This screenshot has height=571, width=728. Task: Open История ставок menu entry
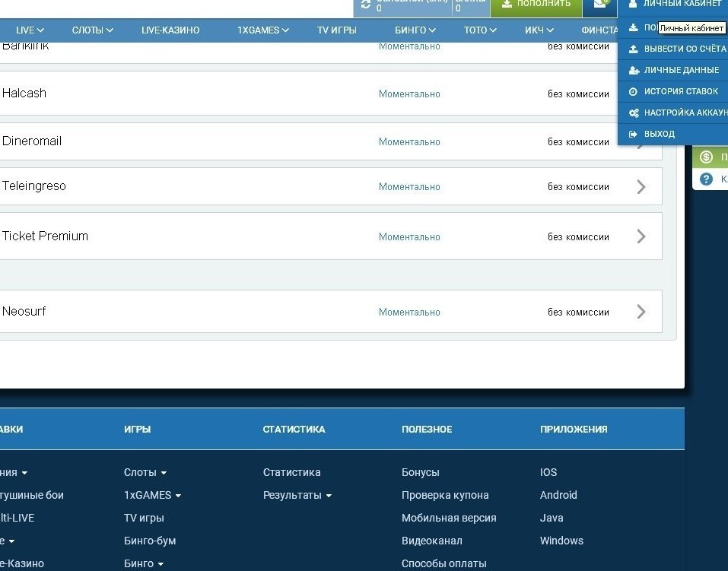click(x=672, y=91)
